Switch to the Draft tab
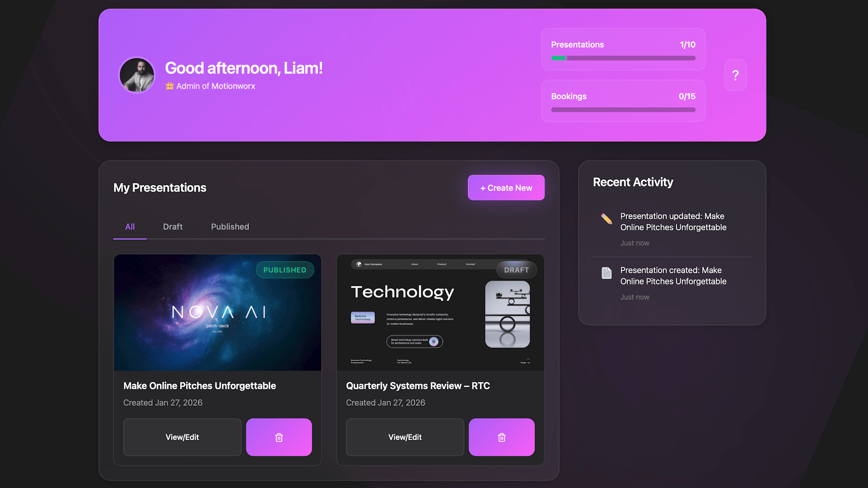The height and width of the screenshot is (488, 868). tap(173, 226)
